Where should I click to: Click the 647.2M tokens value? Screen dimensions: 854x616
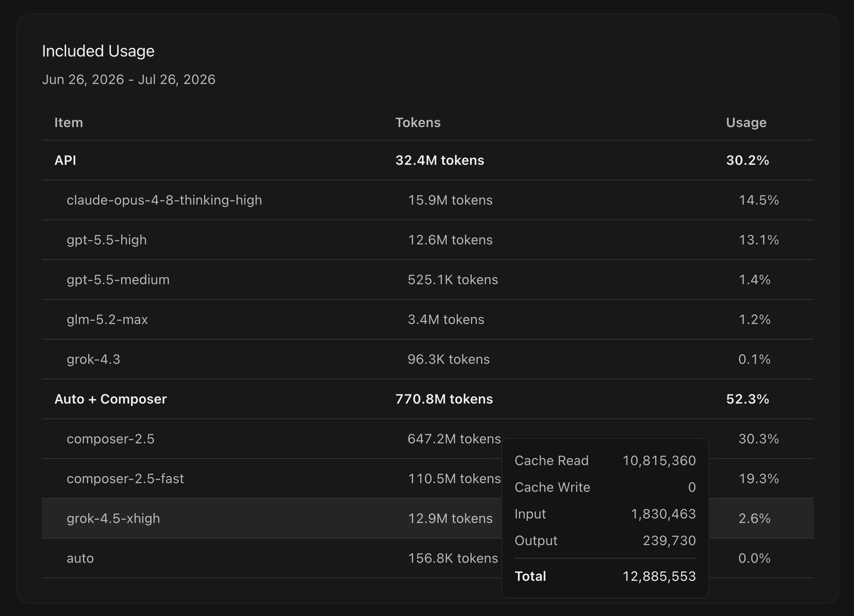454,439
